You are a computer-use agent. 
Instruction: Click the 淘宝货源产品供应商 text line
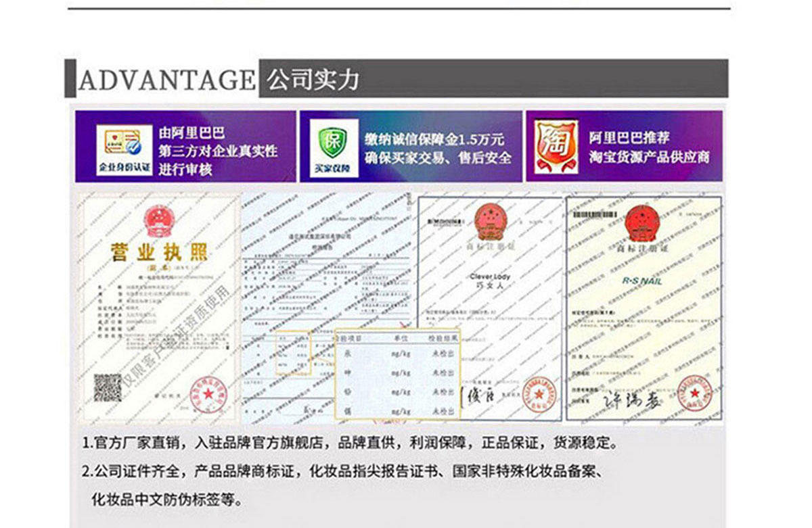click(649, 158)
